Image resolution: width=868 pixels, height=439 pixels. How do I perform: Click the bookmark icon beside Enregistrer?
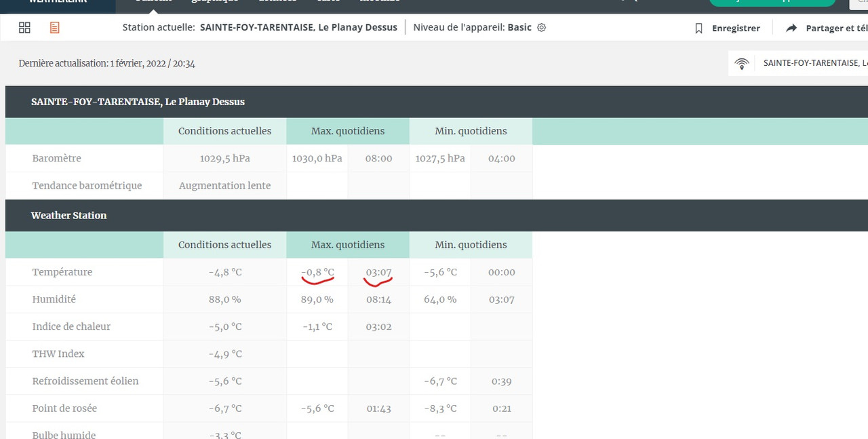698,28
